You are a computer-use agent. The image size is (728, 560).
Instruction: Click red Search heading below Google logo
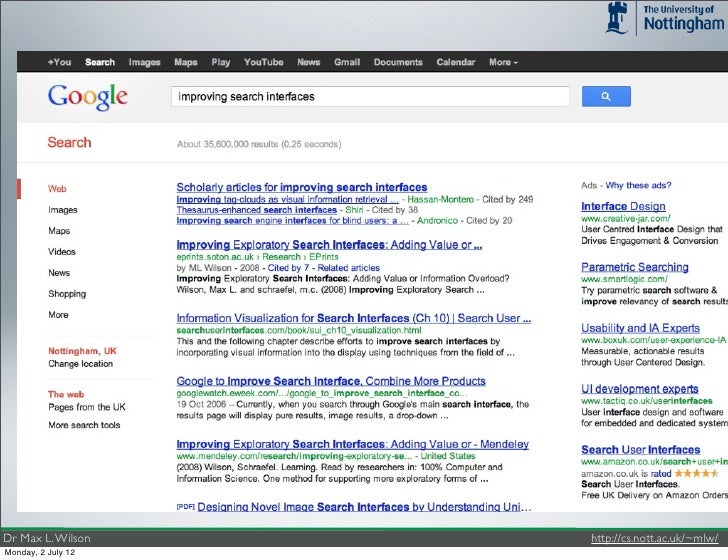click(x=69, y=142)
